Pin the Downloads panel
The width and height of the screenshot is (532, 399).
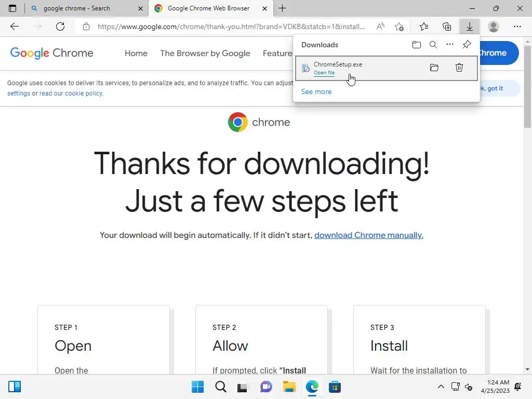467,45
